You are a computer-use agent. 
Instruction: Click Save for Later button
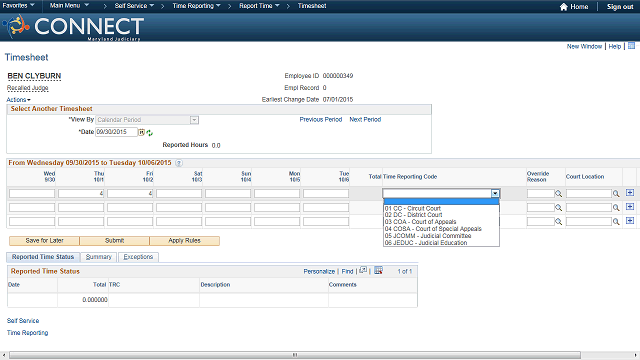(x=44, y=241)
